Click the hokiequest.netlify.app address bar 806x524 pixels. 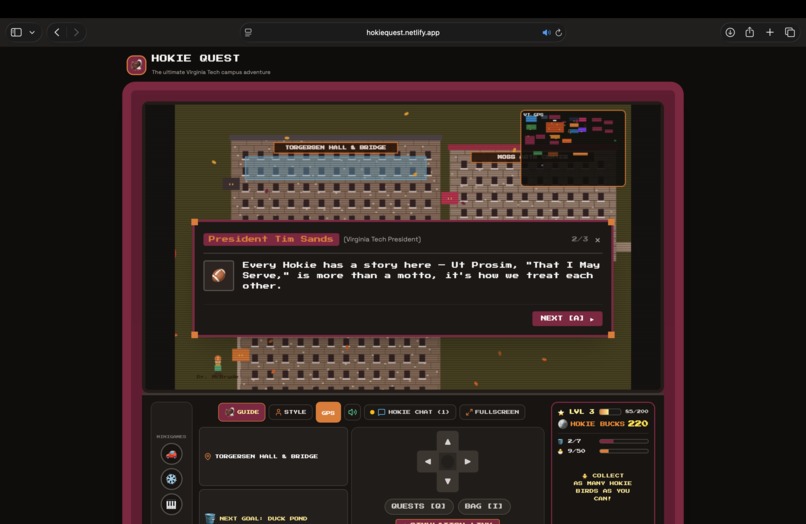[403, 32]
